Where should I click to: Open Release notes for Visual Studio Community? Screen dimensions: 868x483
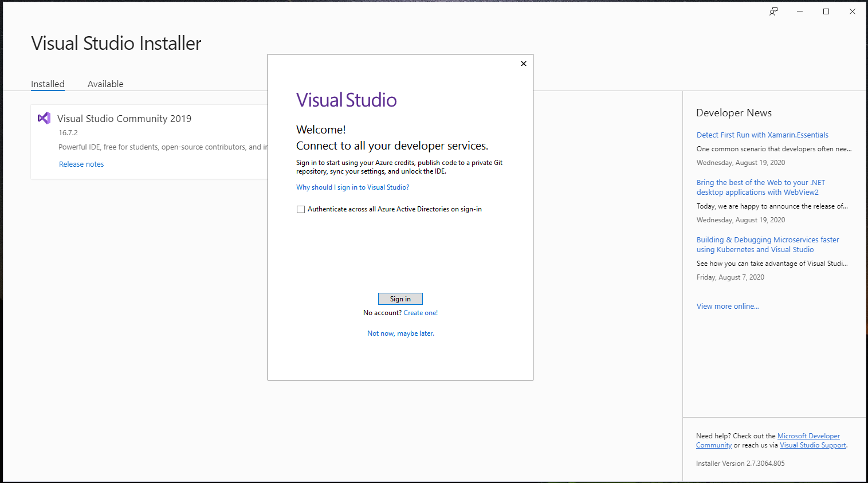[81, 164]
